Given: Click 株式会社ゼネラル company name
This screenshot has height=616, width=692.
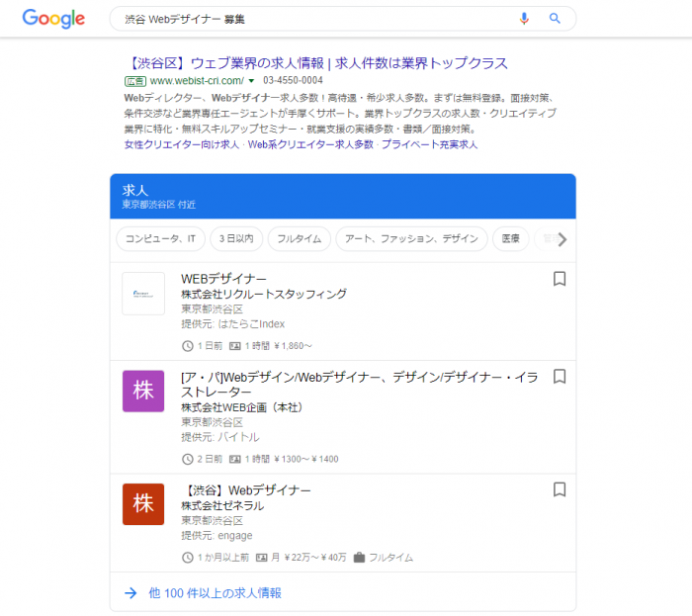Looking at the screenshot, I should pos(222,505).
